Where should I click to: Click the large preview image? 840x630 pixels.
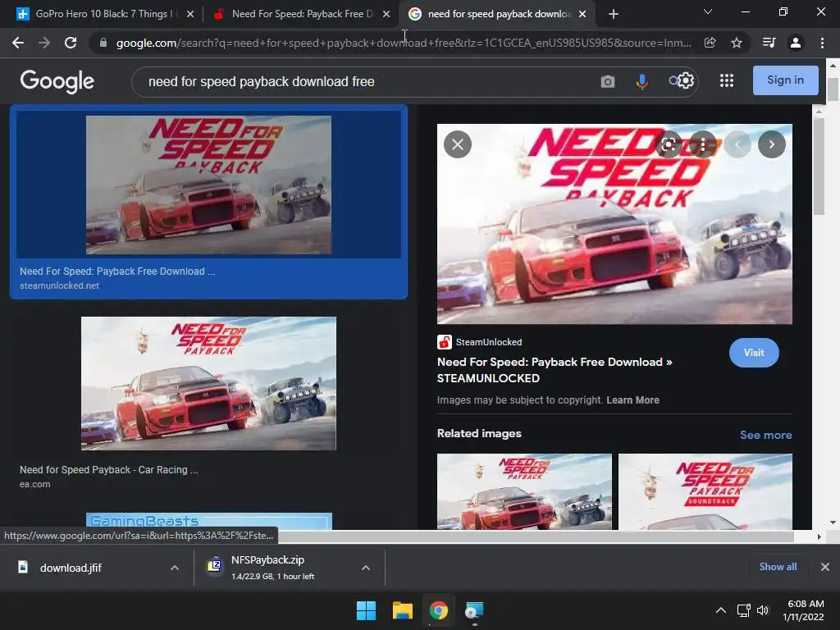(x=614, y=224)
